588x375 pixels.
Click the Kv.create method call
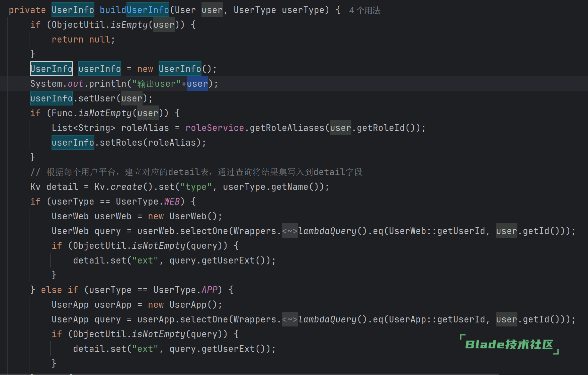(x=126, y=187)
